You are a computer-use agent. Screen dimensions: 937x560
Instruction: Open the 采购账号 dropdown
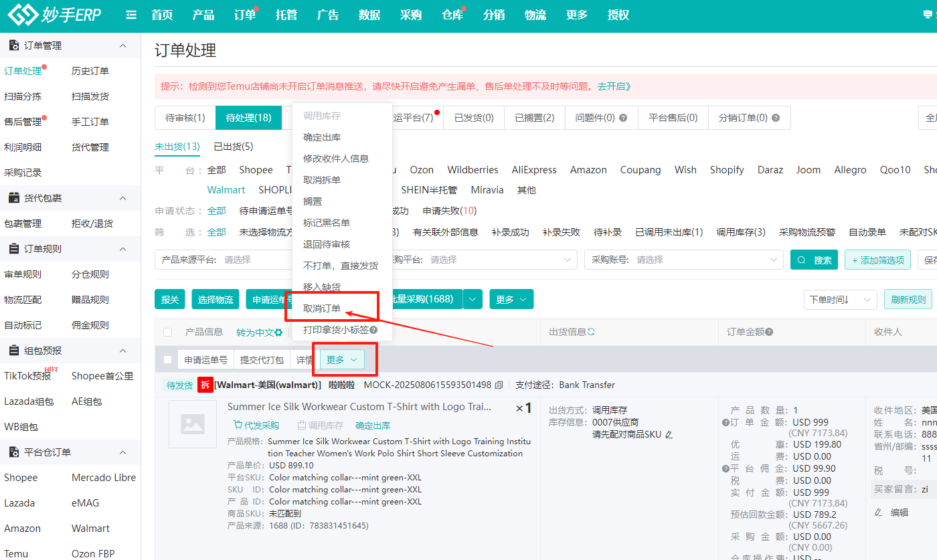[x=683, y=260]
